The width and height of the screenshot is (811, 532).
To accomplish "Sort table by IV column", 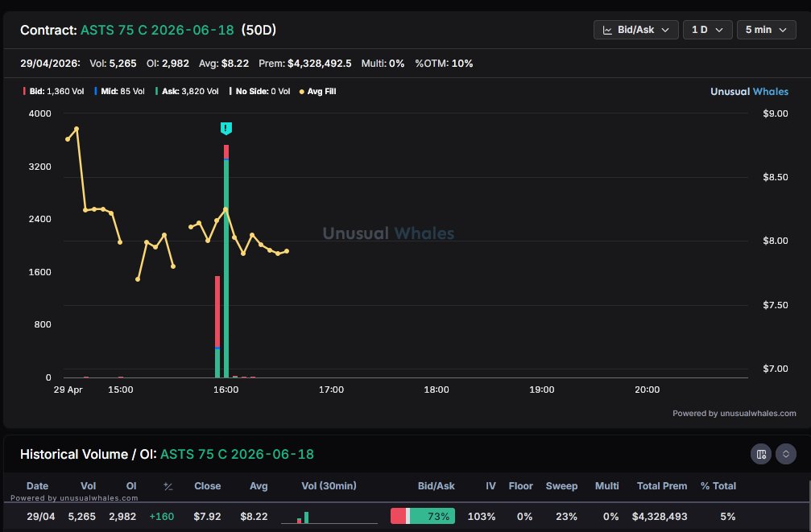I will click(x=490, y=486).
